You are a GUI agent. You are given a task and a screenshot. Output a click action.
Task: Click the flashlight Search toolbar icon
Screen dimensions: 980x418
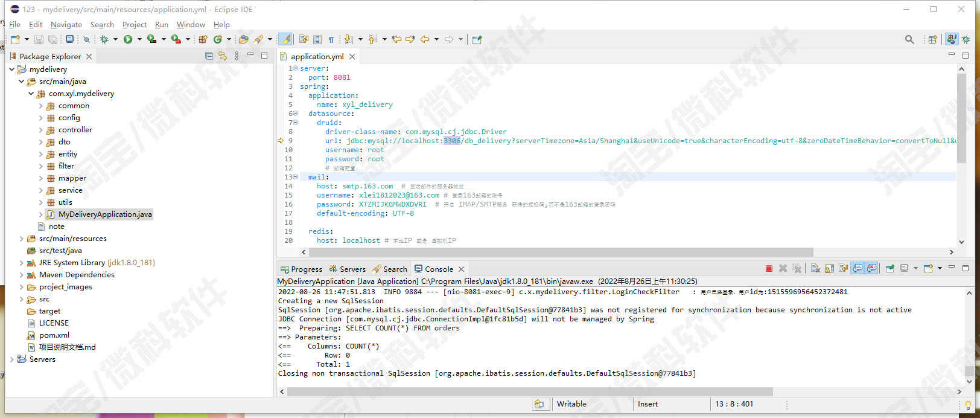tap(259, 39)
